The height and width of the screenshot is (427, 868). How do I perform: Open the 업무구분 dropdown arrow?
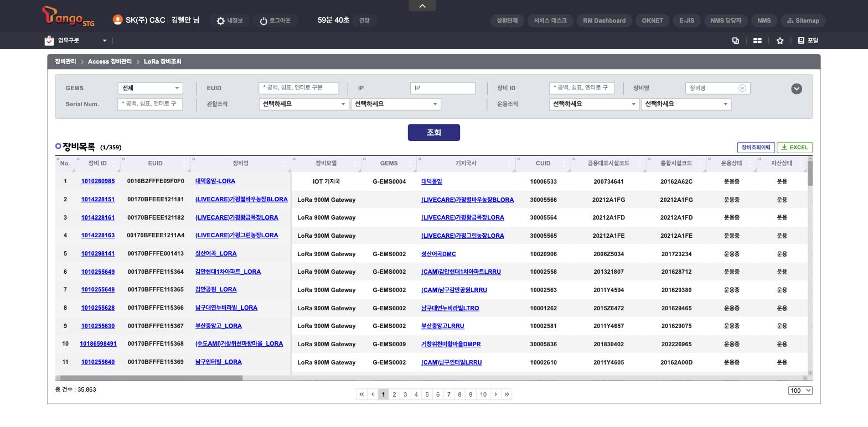(x=105, y=40)
